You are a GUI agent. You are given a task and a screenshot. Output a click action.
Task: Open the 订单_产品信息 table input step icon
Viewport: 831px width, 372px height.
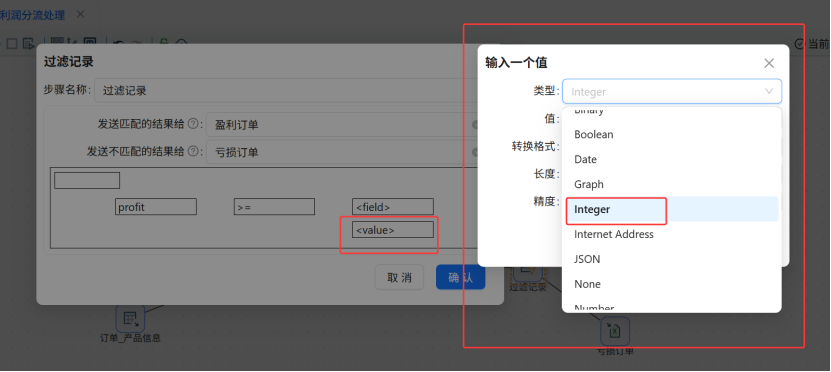click(130, 318)
